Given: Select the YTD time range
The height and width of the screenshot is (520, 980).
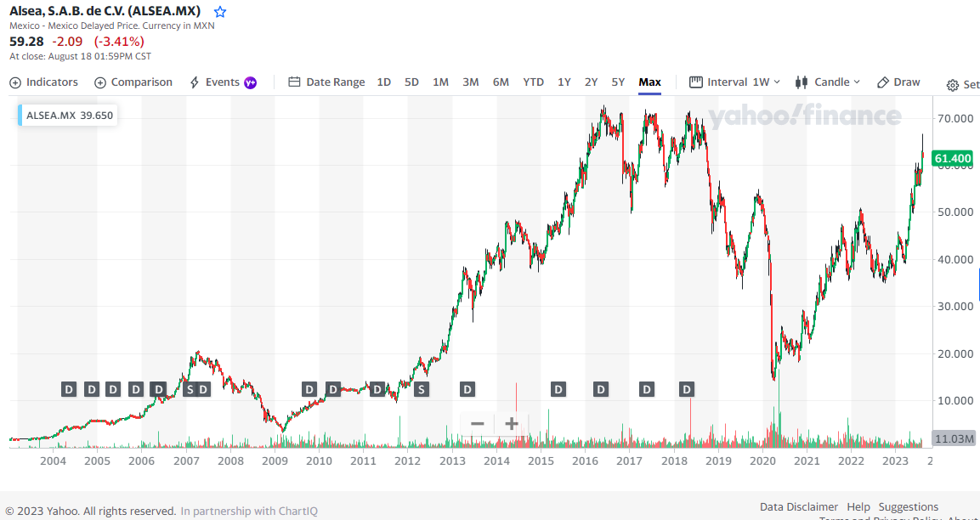Looking at the screenshot, I should [x=533, y=82].
